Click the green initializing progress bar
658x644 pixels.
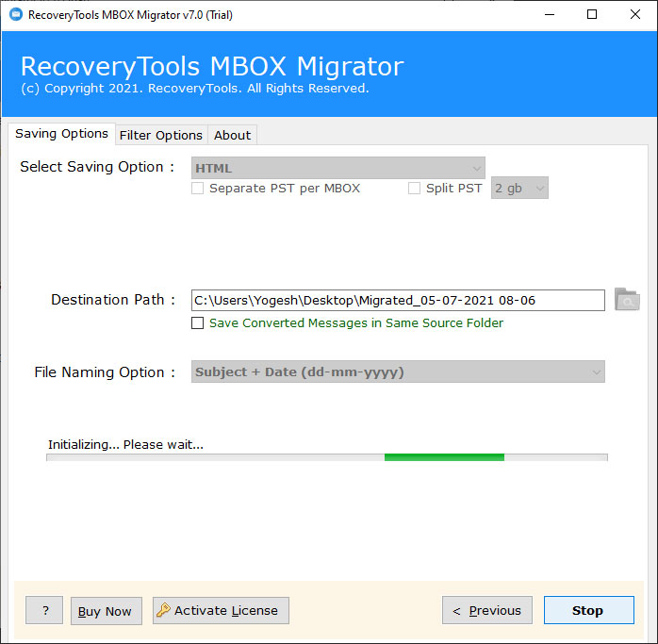pyautogui.click(x=444, y=457)
